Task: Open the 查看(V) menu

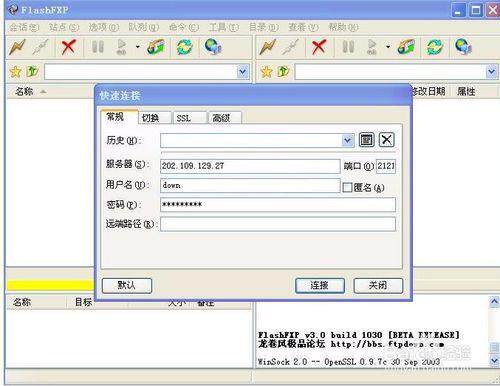Action: click(x=303, y=27)
